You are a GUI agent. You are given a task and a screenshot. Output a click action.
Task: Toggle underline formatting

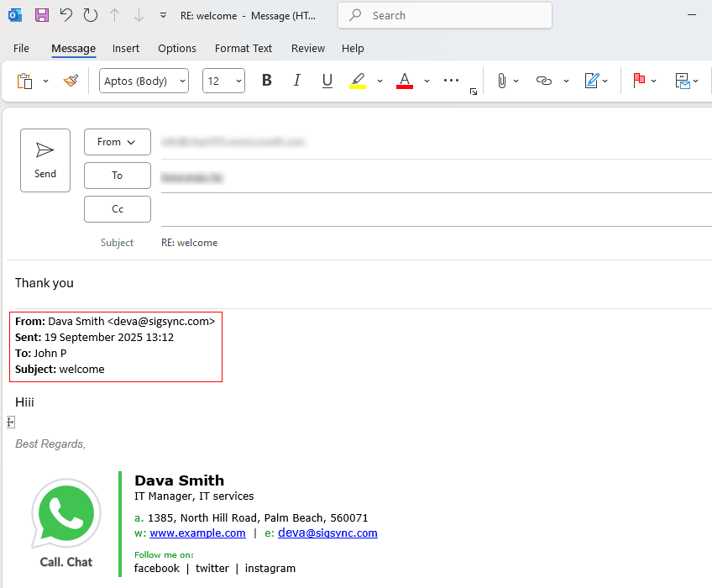[327, 81]
